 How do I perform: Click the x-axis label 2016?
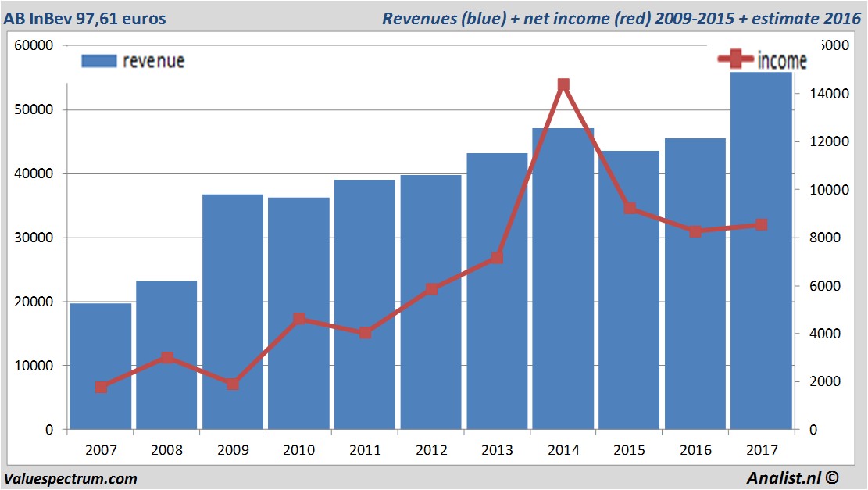(x=695, y=449)
